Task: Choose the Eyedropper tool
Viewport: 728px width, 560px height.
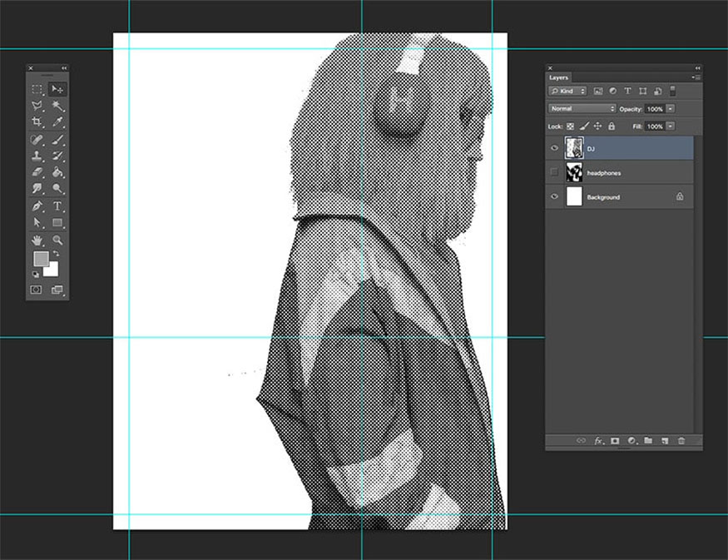Action: (x=57, y=122)
